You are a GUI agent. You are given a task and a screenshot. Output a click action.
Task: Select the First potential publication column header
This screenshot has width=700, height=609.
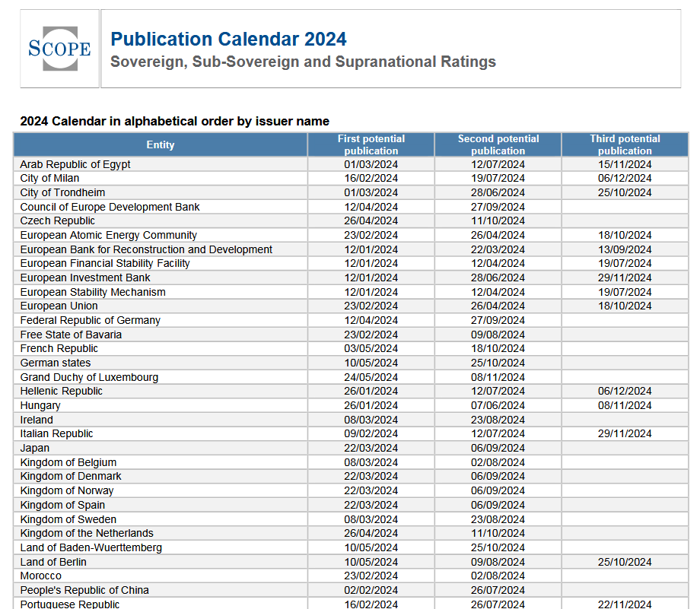pos(371,144)
